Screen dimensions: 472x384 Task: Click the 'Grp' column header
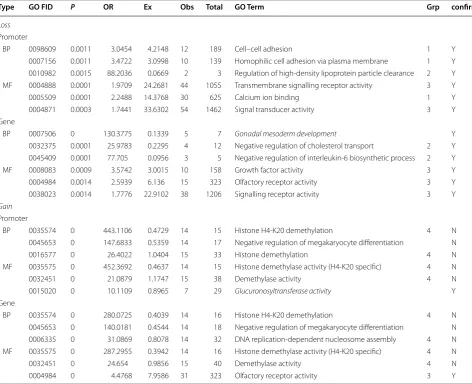coord(433,7)
